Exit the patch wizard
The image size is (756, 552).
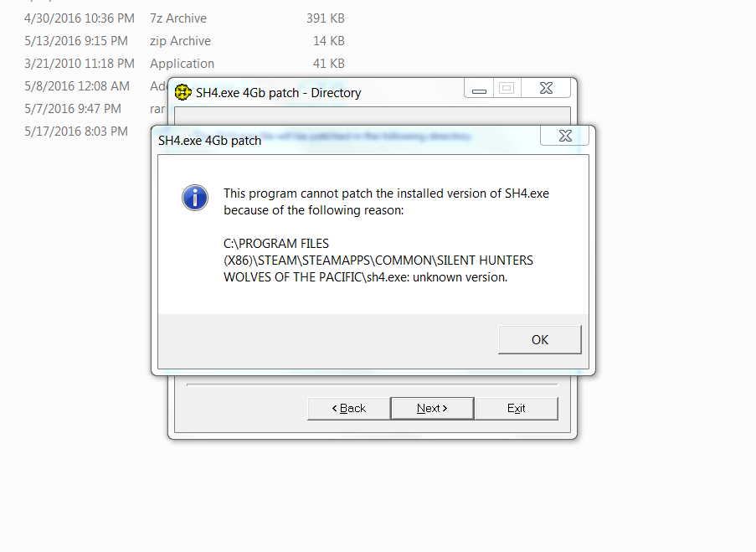(516, 408)
